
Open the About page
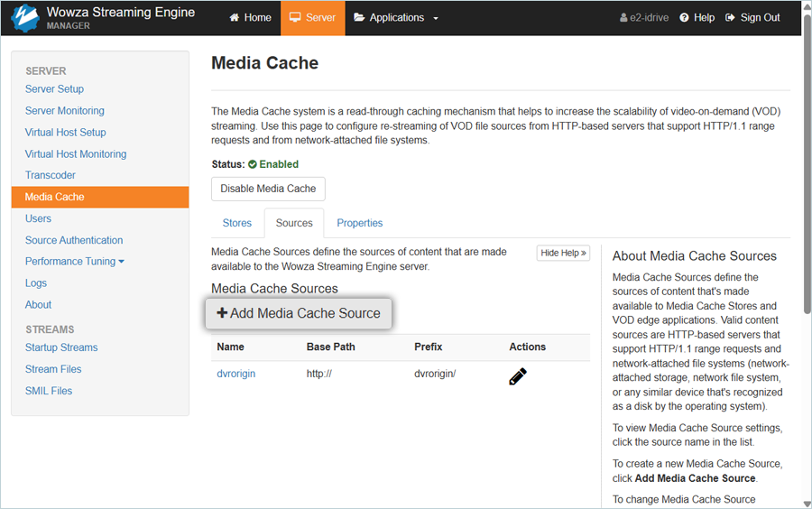pos(38,305)
